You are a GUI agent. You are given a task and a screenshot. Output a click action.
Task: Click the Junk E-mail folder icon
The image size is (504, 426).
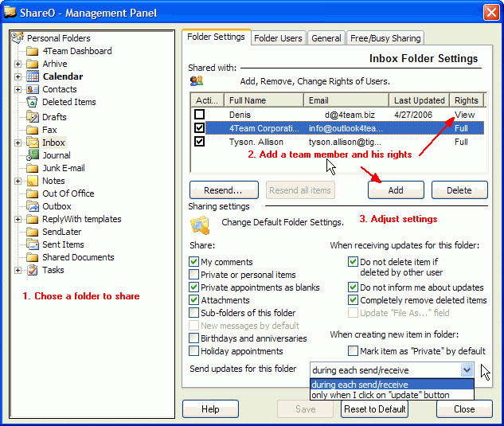point(32,168)
